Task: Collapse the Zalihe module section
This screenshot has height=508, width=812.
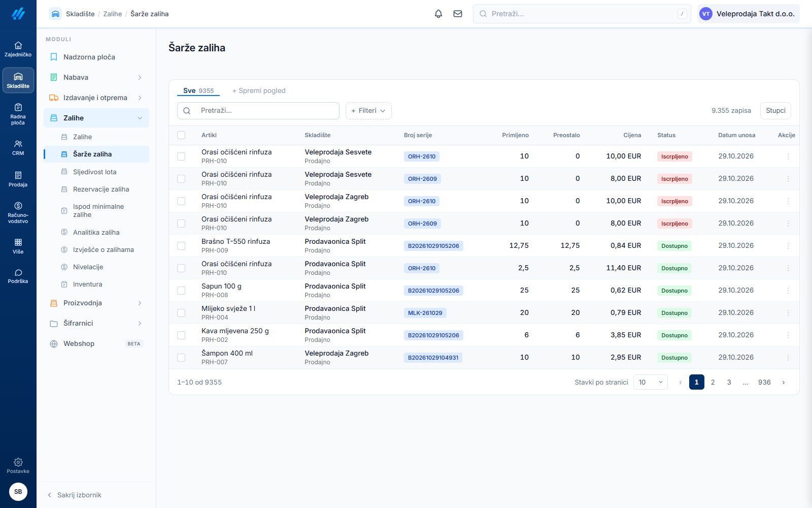Action: tap(96, 118)
